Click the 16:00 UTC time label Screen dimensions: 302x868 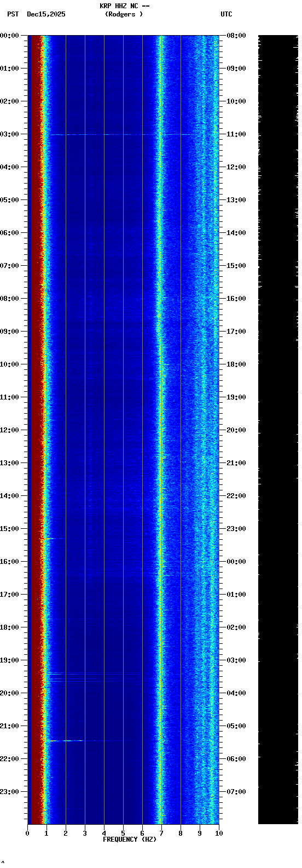[236, 299]
